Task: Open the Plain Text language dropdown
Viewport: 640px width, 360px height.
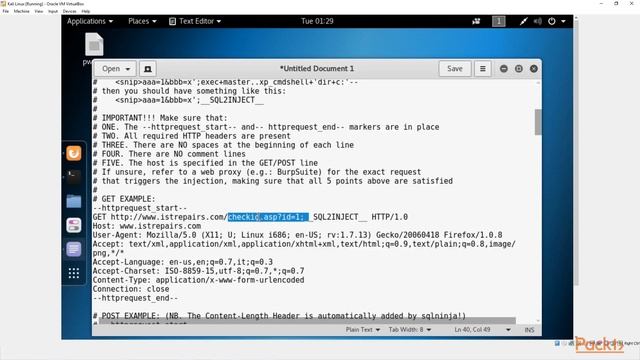Action: (x=362, y=329)
